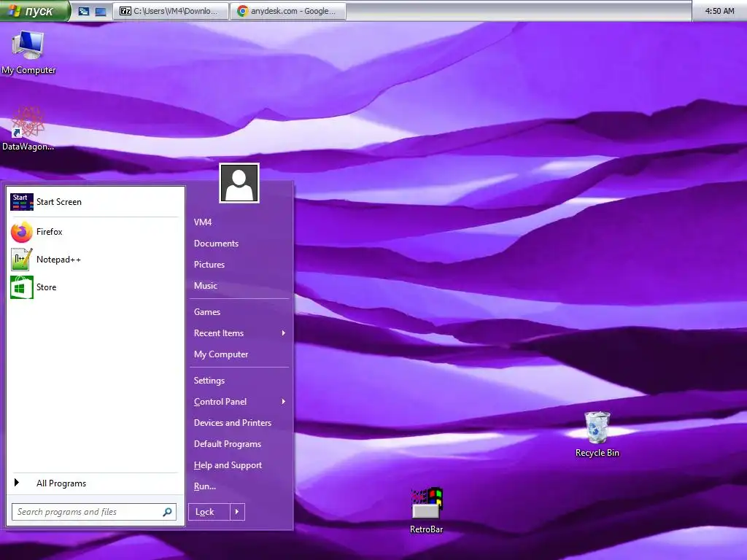Click the Notepad++ icon in start menu
This screenshot has width=747, height=560.
click(x=21, y=260)
